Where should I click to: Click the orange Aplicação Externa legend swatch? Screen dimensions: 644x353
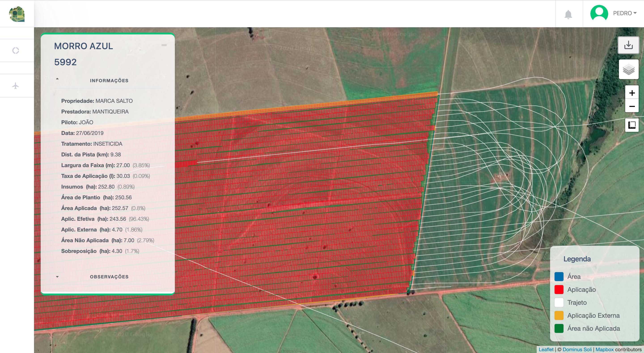559,315
